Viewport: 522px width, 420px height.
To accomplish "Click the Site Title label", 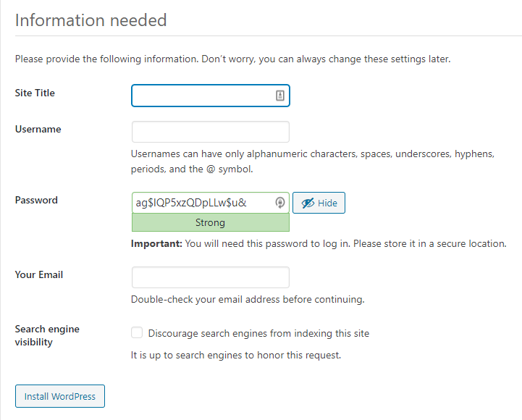I will click(x=35, y=93).
